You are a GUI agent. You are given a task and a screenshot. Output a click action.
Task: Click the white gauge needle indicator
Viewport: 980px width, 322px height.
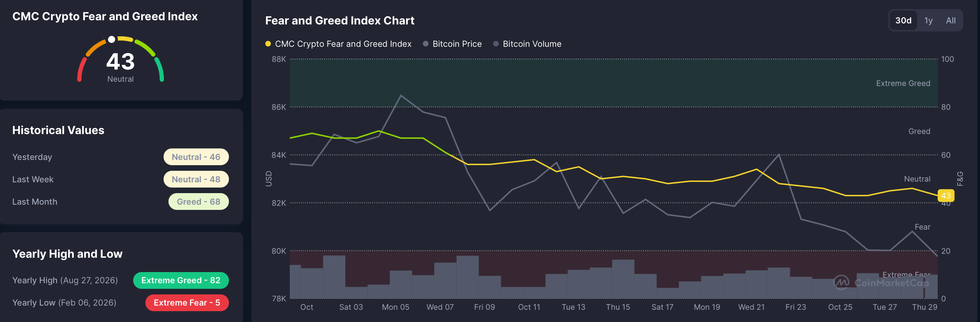pos(111,39)
